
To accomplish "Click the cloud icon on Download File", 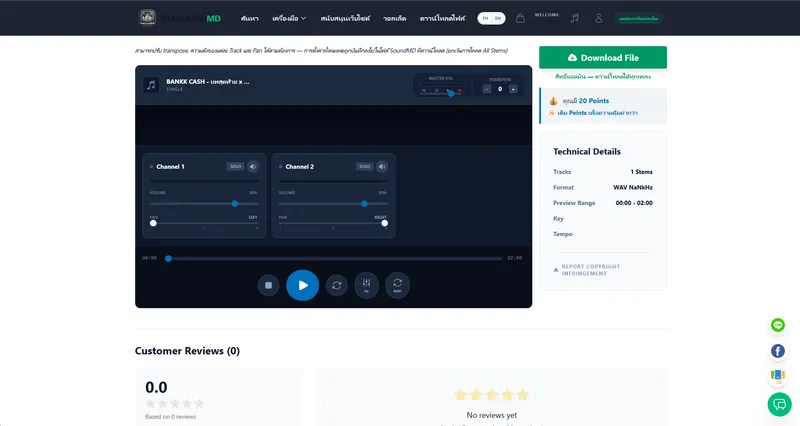I will 572,58.
